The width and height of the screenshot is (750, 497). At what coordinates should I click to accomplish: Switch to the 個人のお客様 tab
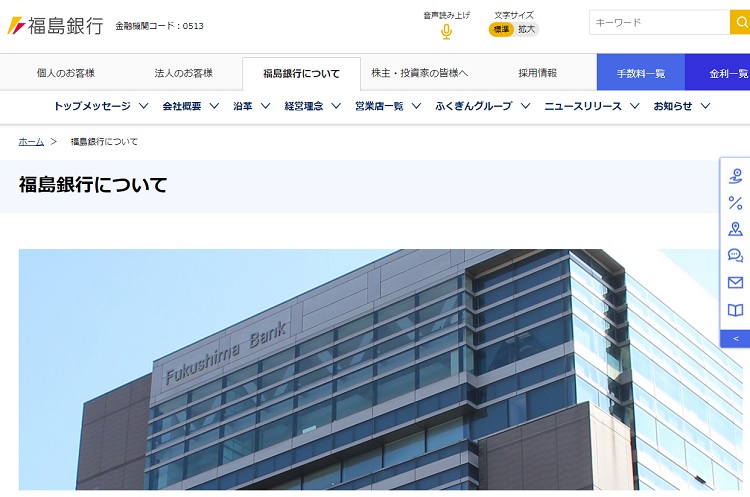click(x=66, y=73)
